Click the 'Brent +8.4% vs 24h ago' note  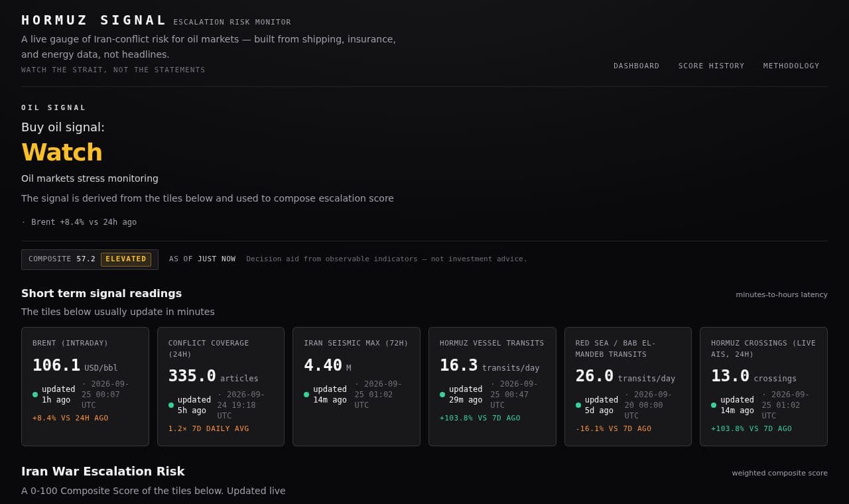pyautogui.click(x=79, y=222)
